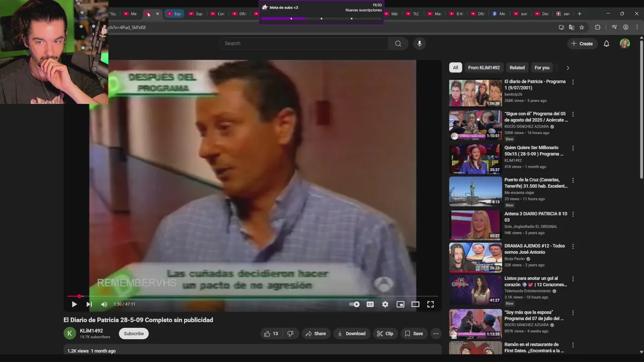The image size is (644, 362).
Task: Toggle theater mode view
Action: pyautogui.click(x=415, y=304)
